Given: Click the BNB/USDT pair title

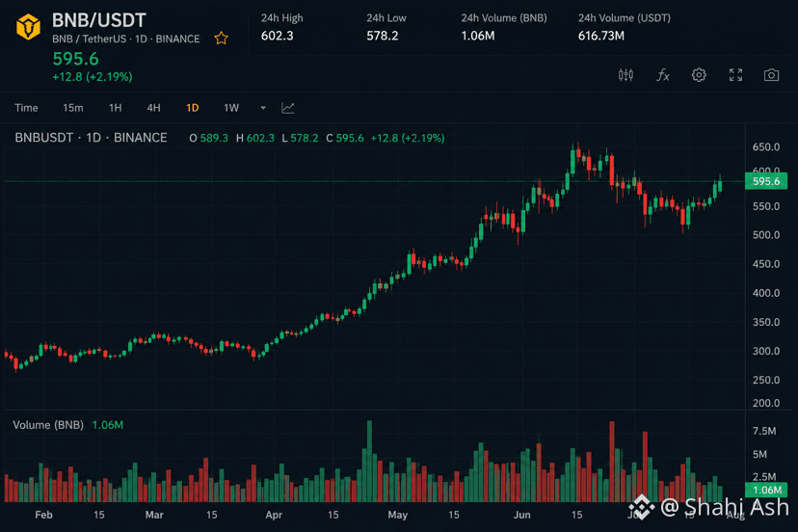Looking at the screenshot, I should pos(99,20).
